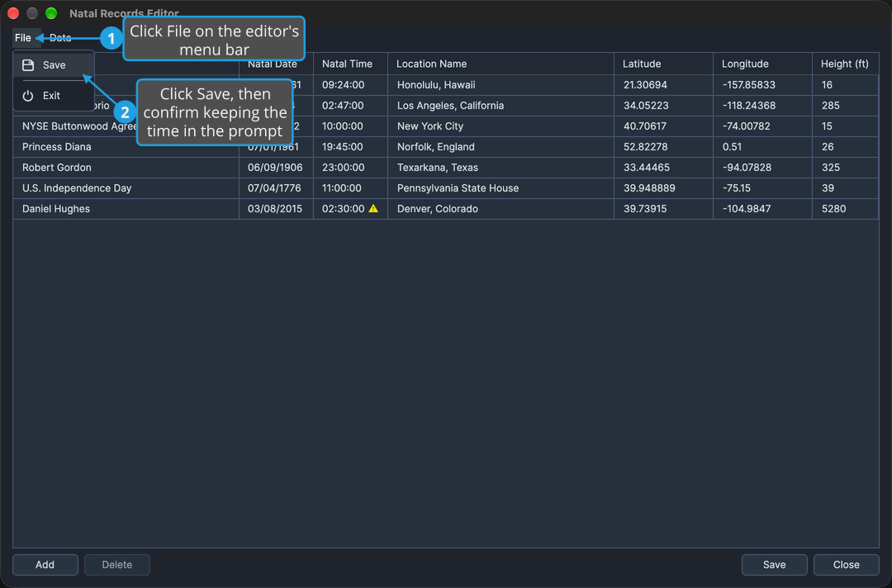This screenshot has width=892, height=588.
Task: Sort by the Location Name column header
Action: tap(501, 64)
